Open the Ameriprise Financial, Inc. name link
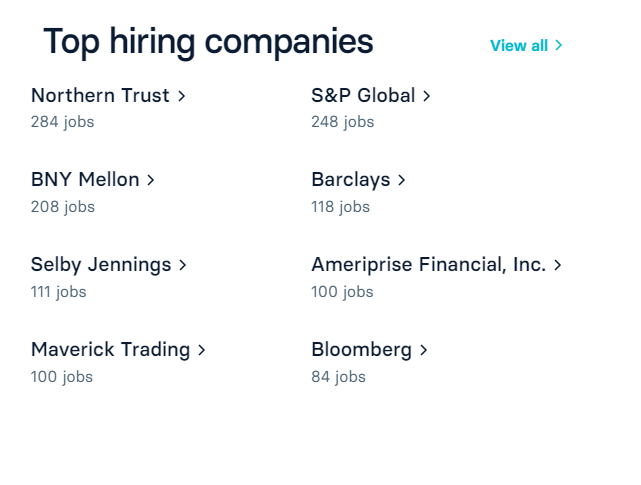The width and height of the screenshot is (641, 485). [x=429, y=265]
